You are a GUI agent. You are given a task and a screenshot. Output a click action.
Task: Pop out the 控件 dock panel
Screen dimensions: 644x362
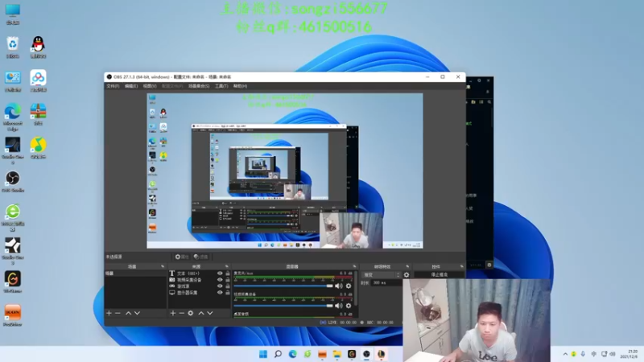[461, 267]
